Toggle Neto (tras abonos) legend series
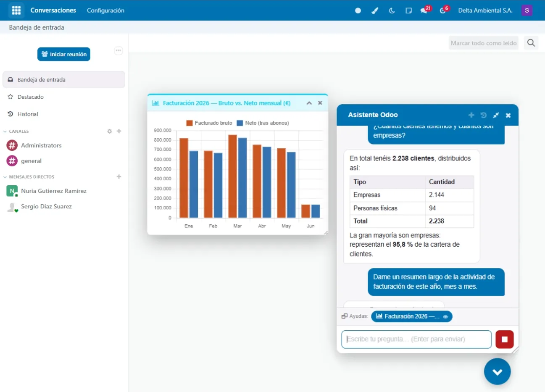 (263, 123)
